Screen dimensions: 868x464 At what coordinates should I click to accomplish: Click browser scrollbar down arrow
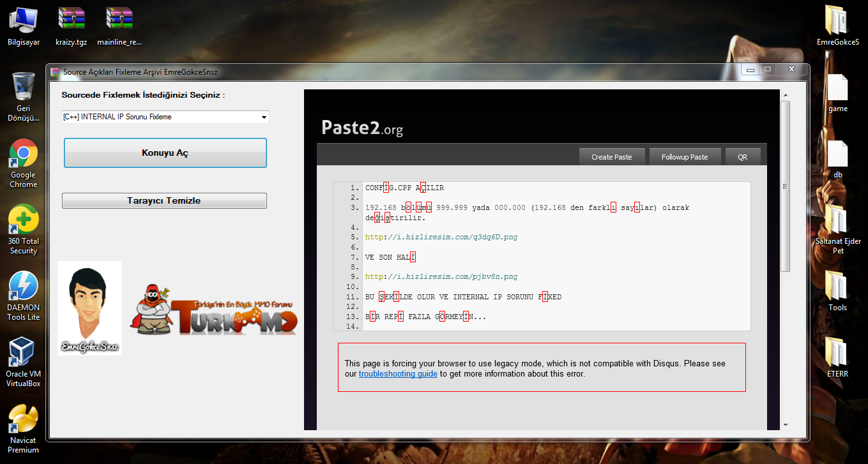coord(785,424)
